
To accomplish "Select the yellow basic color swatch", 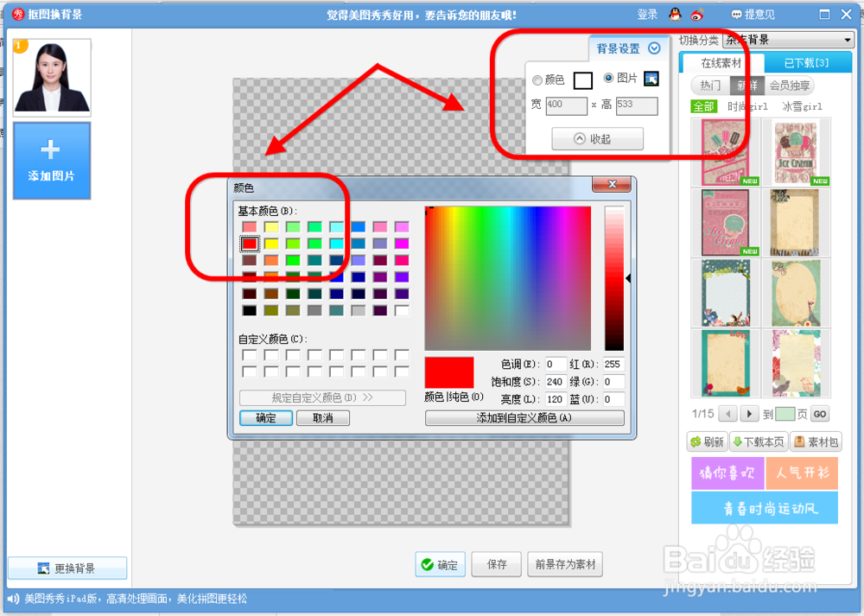I will [271, 244].
